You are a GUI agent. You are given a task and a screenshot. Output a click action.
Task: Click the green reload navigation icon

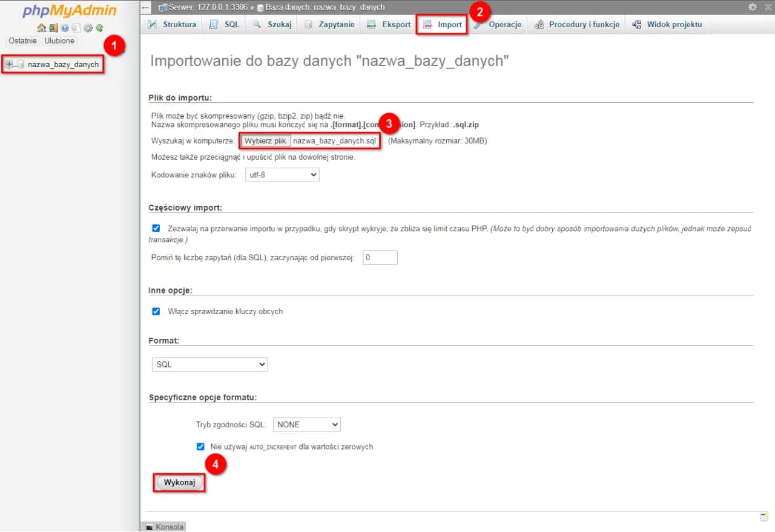tap(99, 28)
